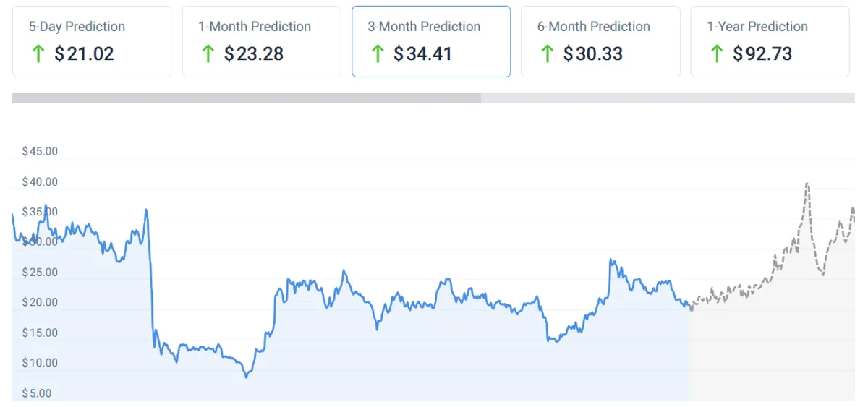Viewport: 868px width, 407px height.
Task: Click the $23.28 predicted price
Action: click(253, 54)
